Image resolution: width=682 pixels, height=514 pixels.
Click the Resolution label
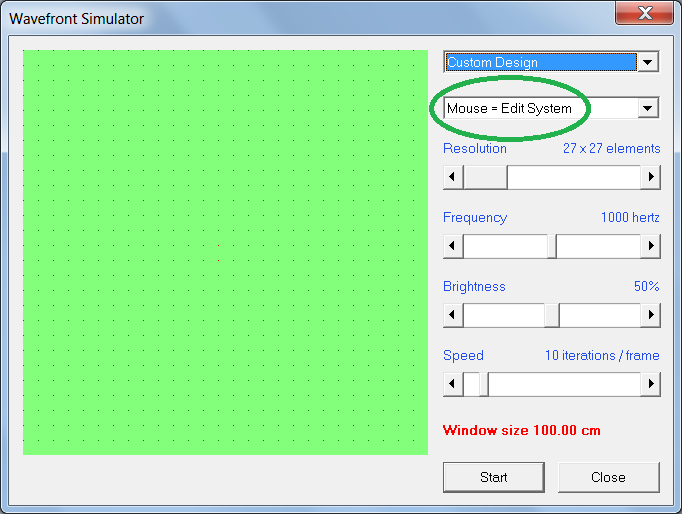[x=475, y=148]
